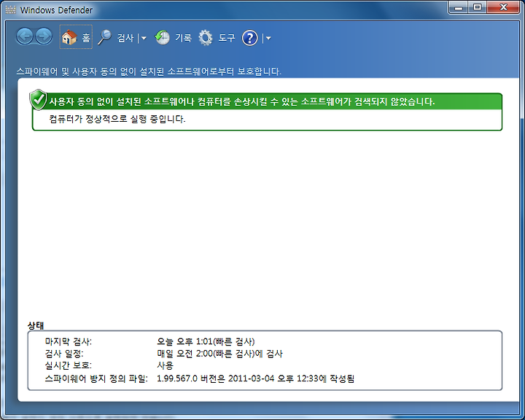Select the 도구 label in toolbar
Viewport: 525px width, 420px height.
227,38
